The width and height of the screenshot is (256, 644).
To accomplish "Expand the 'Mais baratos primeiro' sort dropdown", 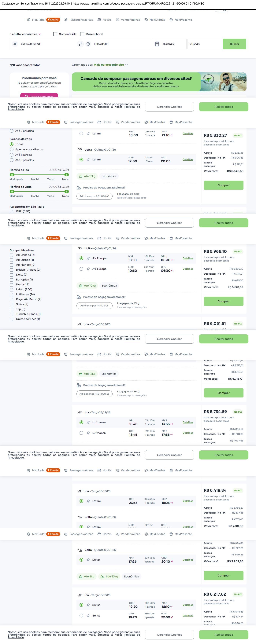I will pyautogui.click(x=111, y=65).
